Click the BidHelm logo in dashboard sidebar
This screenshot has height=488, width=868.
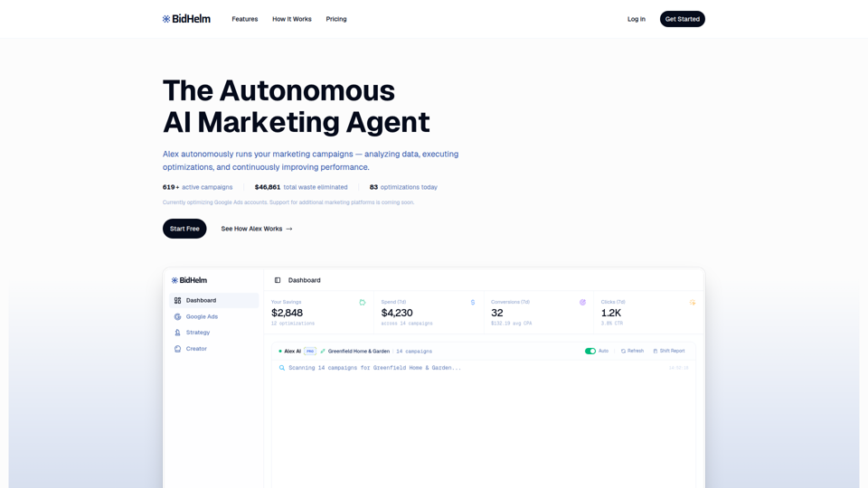coord(189,280)
